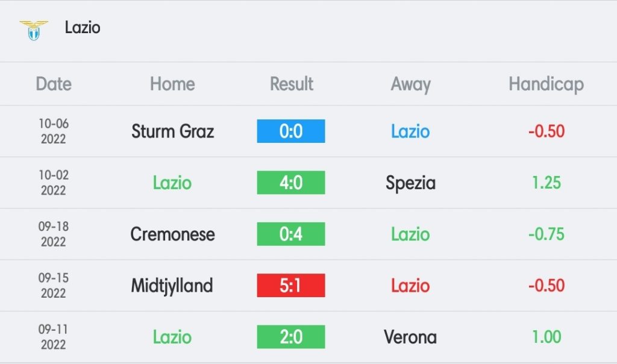Click the -0.75 handicap value

coord(546,234)
